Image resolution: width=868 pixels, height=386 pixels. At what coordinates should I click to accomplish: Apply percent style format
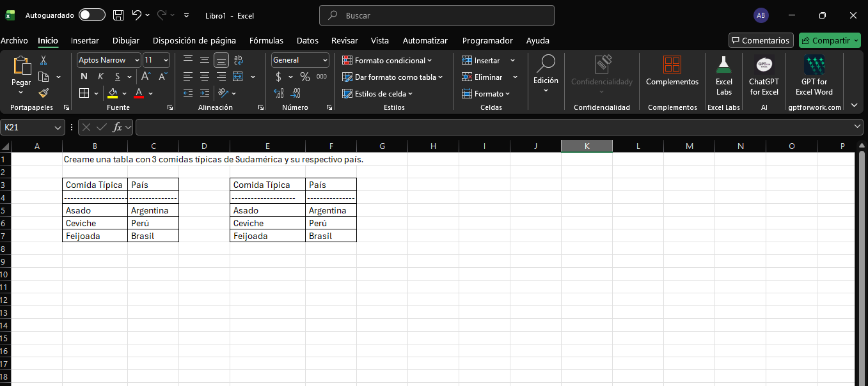pos(305,77)
